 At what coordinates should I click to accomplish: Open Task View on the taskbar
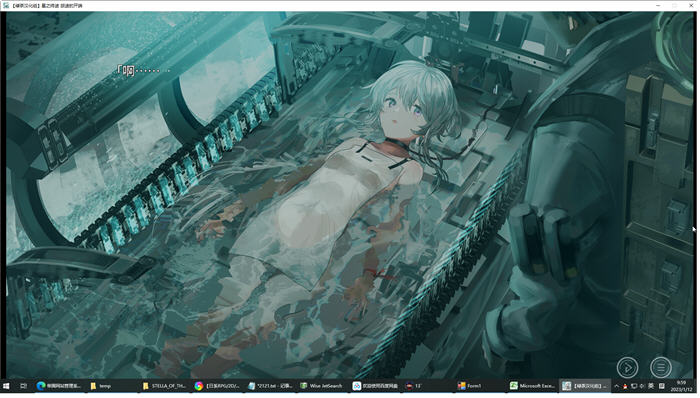(x=24, y=386)
